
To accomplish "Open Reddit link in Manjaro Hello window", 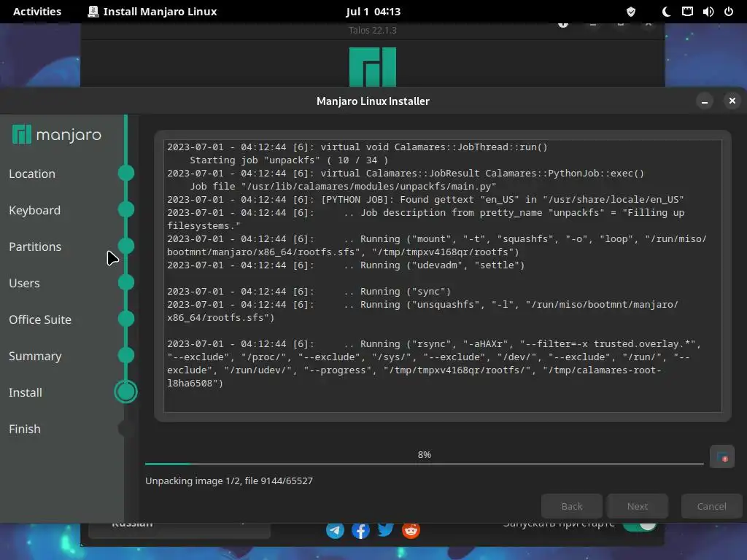I will click(411, 530).
